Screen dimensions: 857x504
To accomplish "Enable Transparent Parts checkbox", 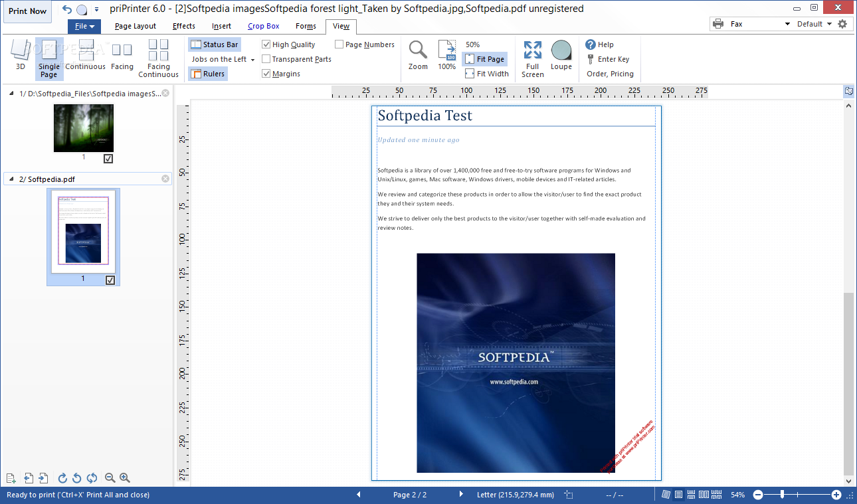I will [266, 59].
